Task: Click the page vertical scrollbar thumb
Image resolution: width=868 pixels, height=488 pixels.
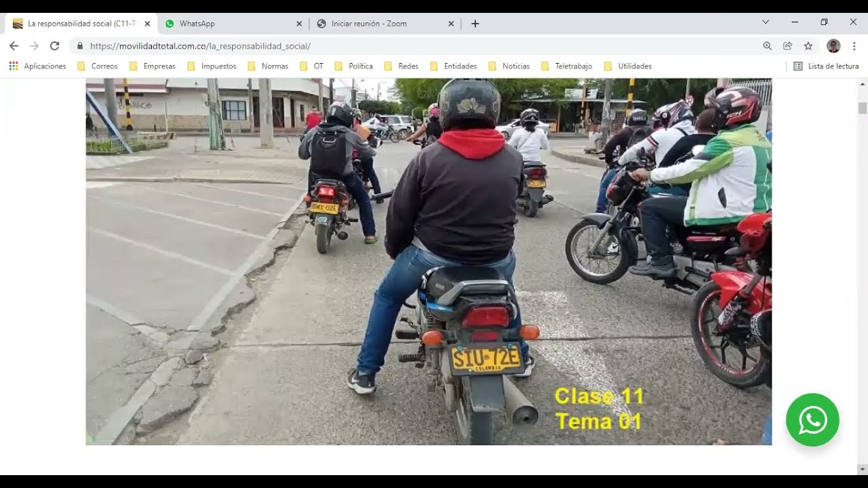Action: pyautogui.click(x=863, y=108)
